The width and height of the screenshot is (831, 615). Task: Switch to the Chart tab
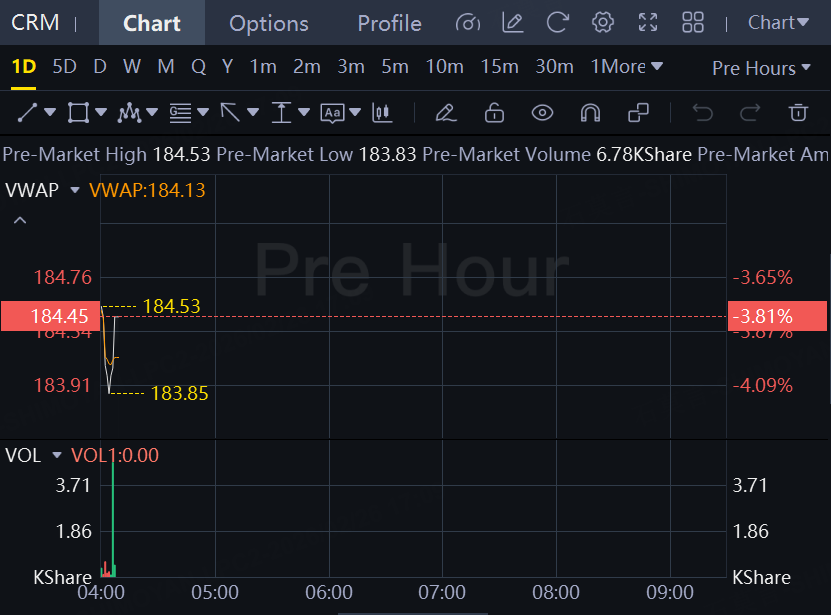(x=152, y=23)
